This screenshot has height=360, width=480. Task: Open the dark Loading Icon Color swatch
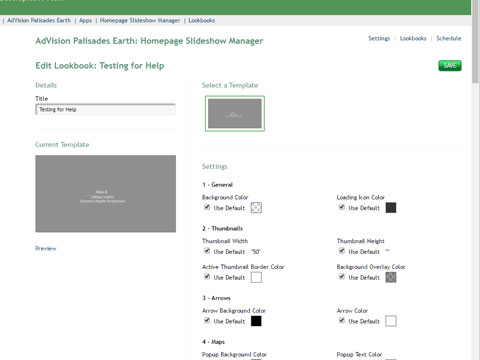(x=391, y=208)
